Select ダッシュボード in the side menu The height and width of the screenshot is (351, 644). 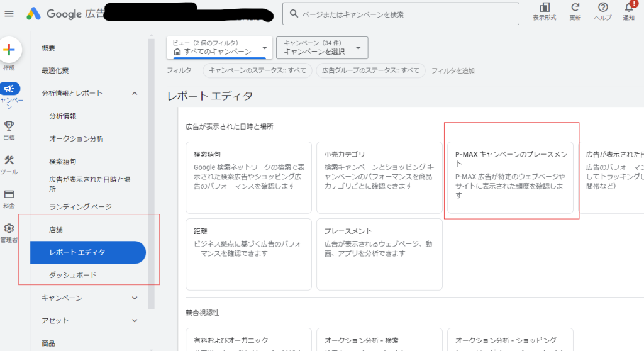coord(73,275)
